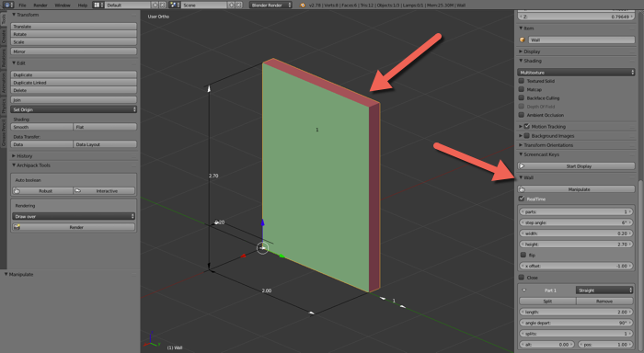Click the scene browse icon
644x353 pixels.
[175, 5]
